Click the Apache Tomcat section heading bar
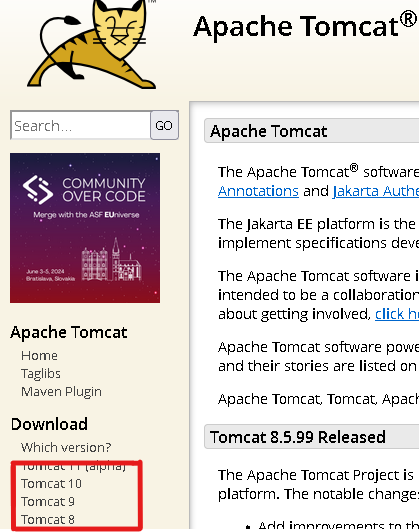 [x=311, y=131]
